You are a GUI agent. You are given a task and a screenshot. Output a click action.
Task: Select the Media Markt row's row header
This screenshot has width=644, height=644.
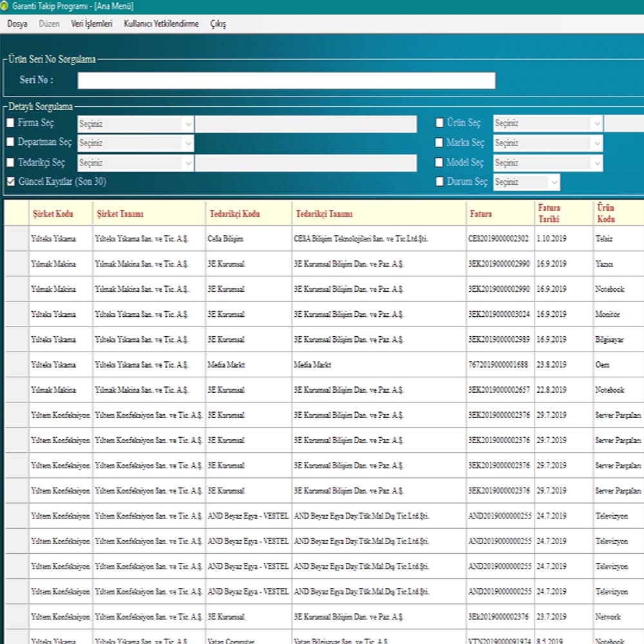pos(16,365)
